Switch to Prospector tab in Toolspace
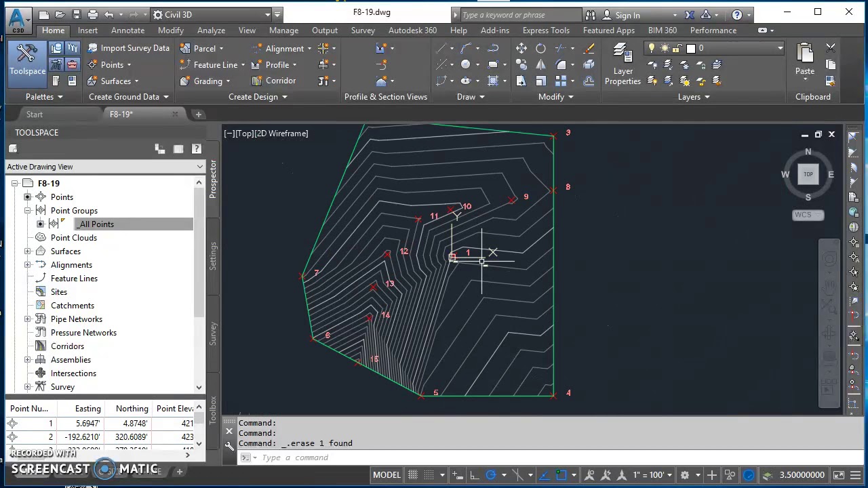This screenshot has width=868, height=488. tap(212, 180)
